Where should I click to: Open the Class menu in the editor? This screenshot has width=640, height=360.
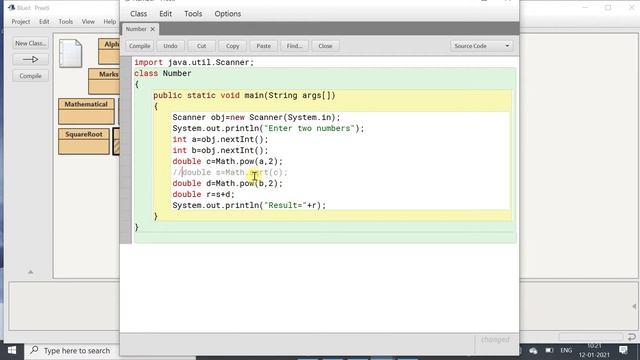coord(138,13)
